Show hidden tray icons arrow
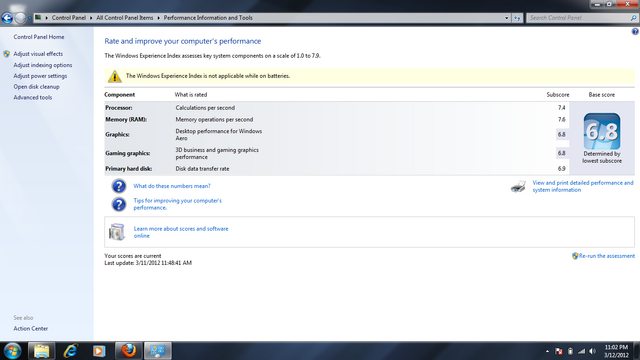The image size is (640, 360). point(547,351)
